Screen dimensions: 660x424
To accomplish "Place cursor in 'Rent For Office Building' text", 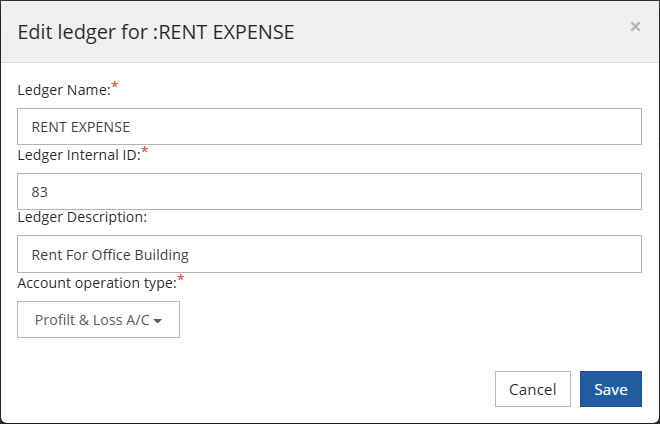I will click(x=110, y=255).
